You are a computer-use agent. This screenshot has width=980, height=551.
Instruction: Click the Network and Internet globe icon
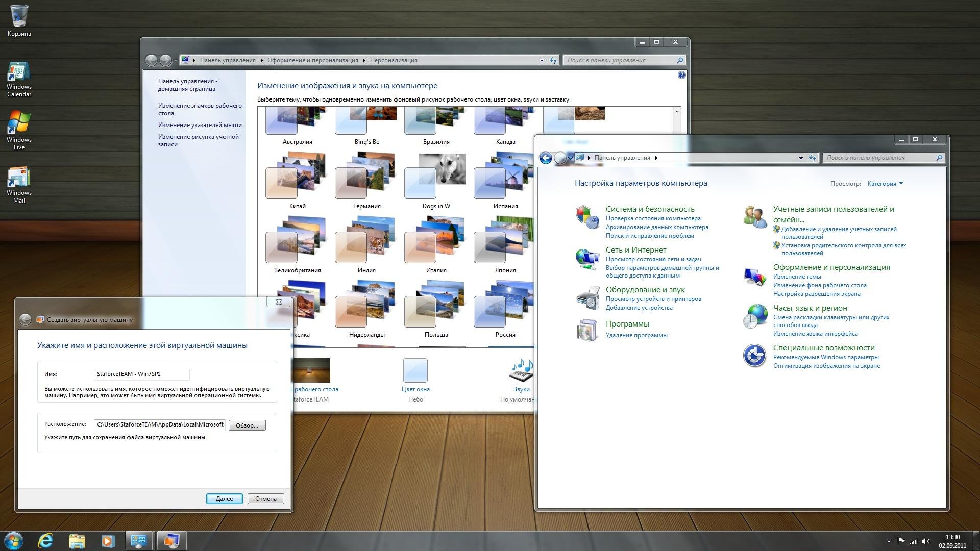(x=587, y=259)
